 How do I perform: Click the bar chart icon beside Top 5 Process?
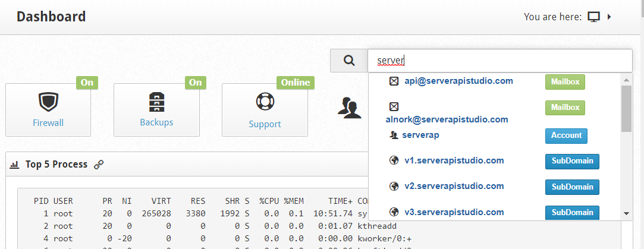[x=15, y=165]
